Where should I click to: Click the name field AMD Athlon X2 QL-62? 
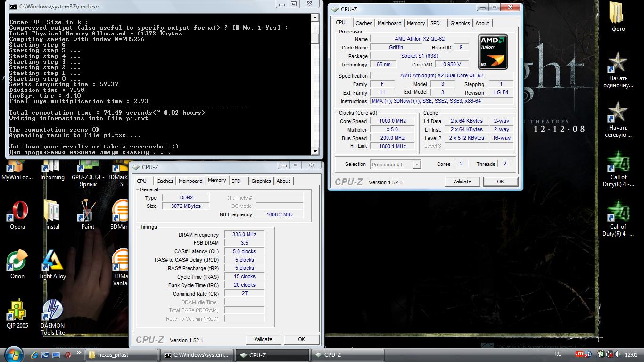click(419, 39)
